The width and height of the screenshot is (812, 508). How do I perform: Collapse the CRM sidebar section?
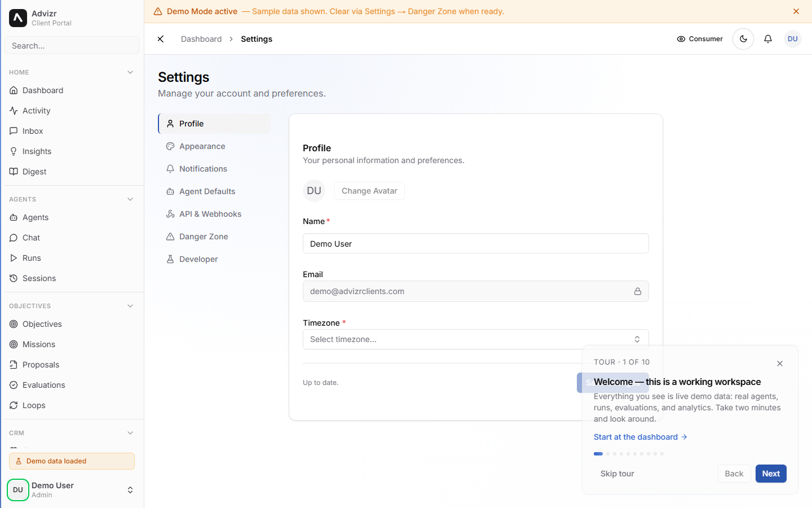click(x=130, y=433)
